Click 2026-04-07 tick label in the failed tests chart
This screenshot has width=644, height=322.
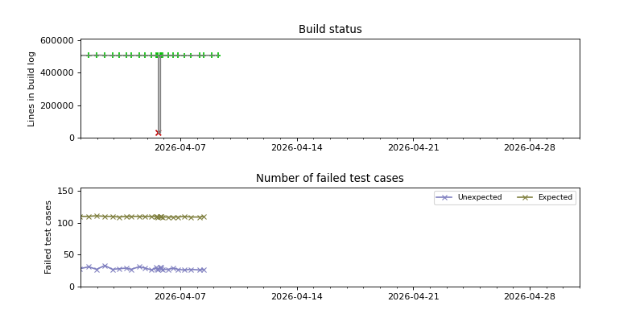[180, 296]
